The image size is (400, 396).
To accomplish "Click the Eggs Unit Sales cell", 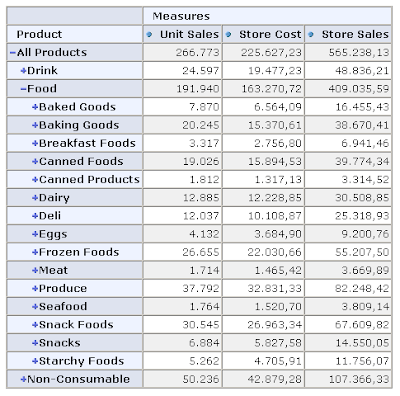I will pos(182,234).
